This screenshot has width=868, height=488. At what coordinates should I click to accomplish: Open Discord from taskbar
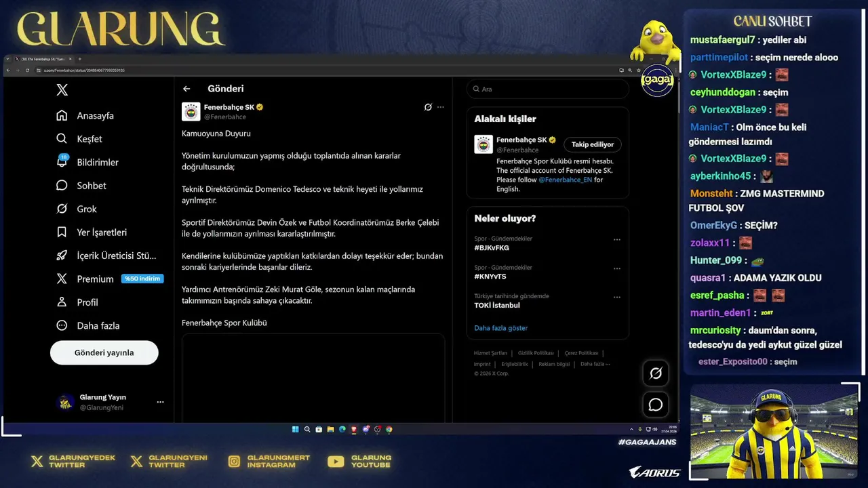point(366,429)
